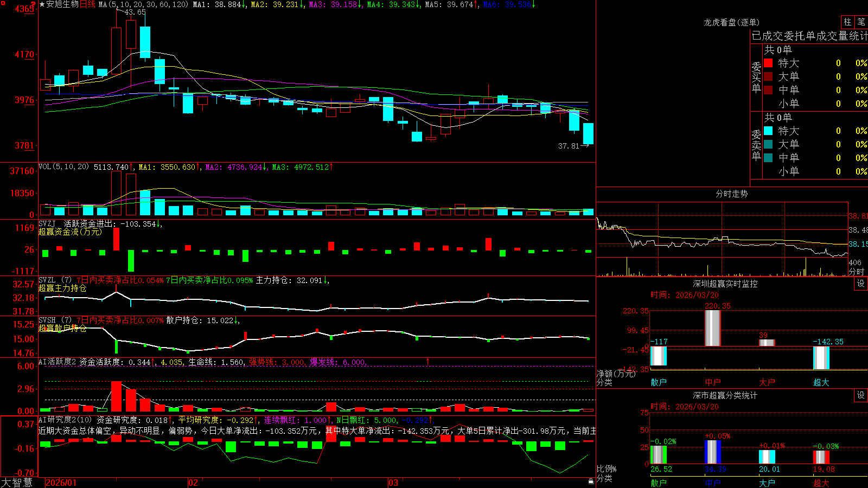Toggle the 柱 bar display mode
Screen dimensions: 868x488
[x=847, y=22]
